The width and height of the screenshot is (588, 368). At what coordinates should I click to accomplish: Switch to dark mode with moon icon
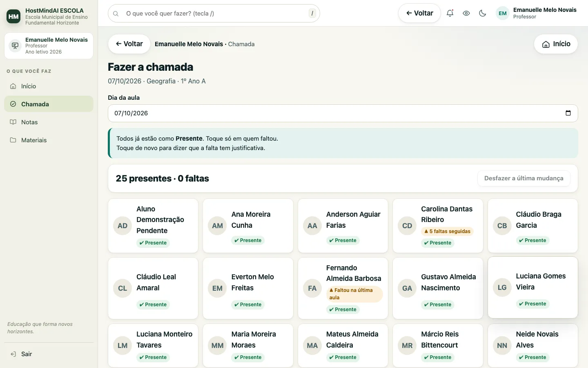tap(483, 13)
